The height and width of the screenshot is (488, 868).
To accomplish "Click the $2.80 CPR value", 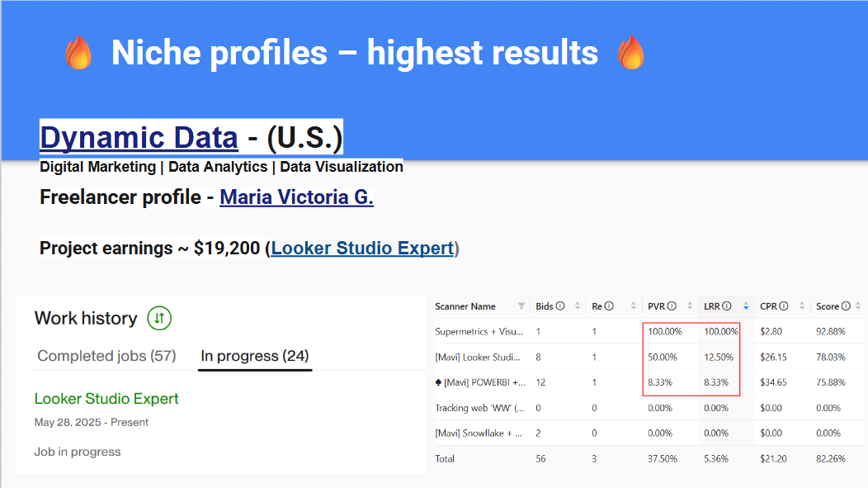I will 771,332.
